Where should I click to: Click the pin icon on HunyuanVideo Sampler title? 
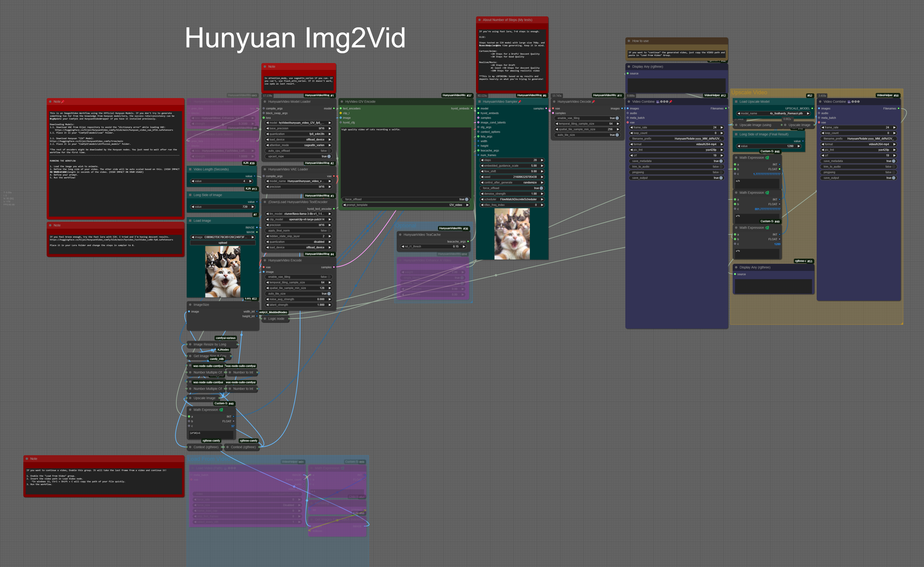coord(520,102)
